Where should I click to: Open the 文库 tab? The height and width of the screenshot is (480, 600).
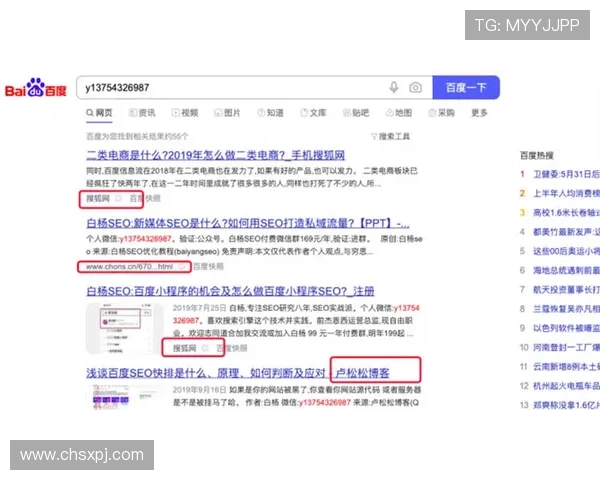click(313, 113)
